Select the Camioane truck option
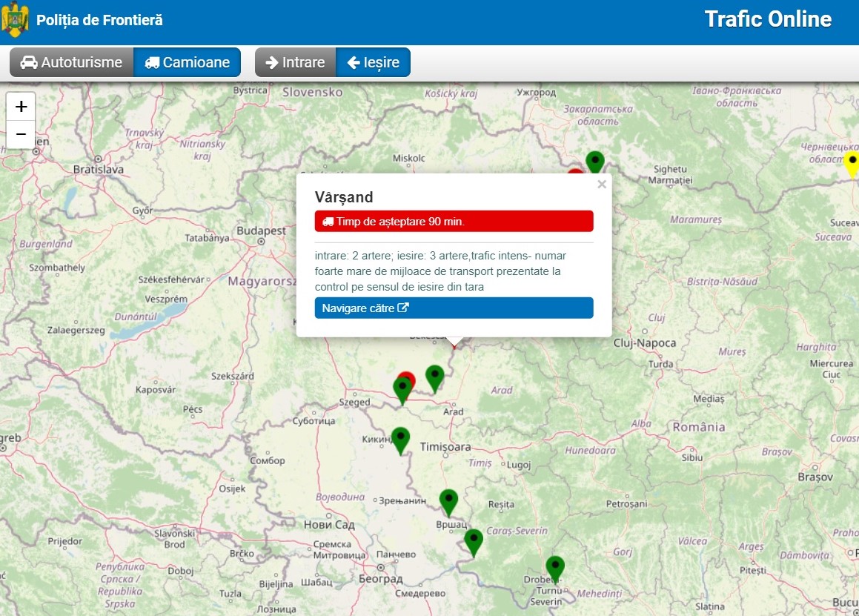This screenshot has width=859, height=616. (x=188, y=62)
